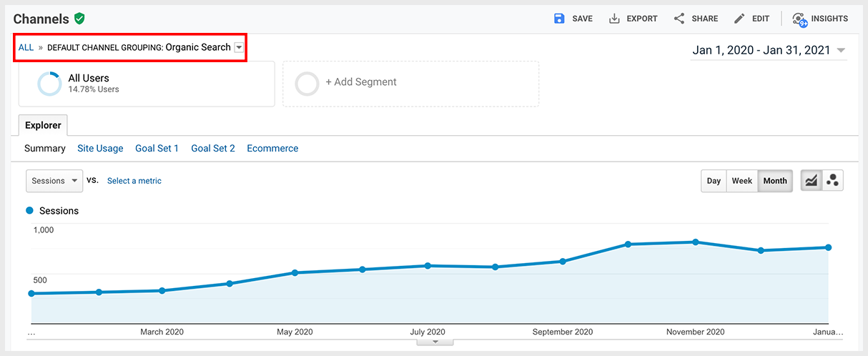This screenshot has width=868, height=356.
Task: Open the Ecommerce tab
Action: pyautogui.click(x=272, y=149)
